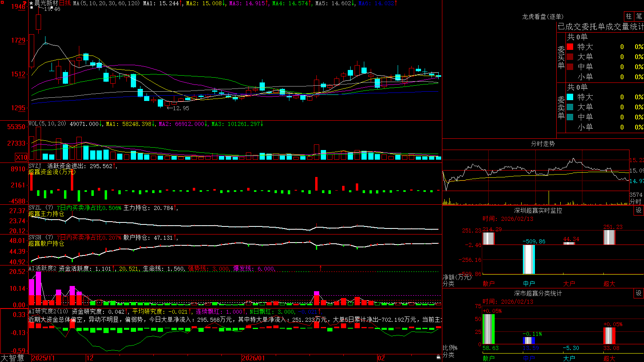Open 设 settings for 深市超赢分类统计

pyautogui.click(x=639, y=293)
